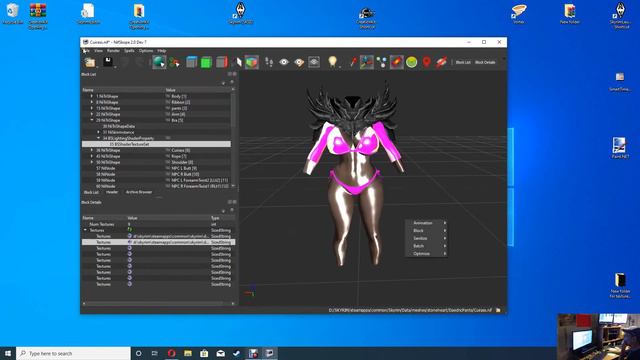Click the red pin draw icon
The image size is (640, 360).
pyautogui.click(x=353, y=62)
